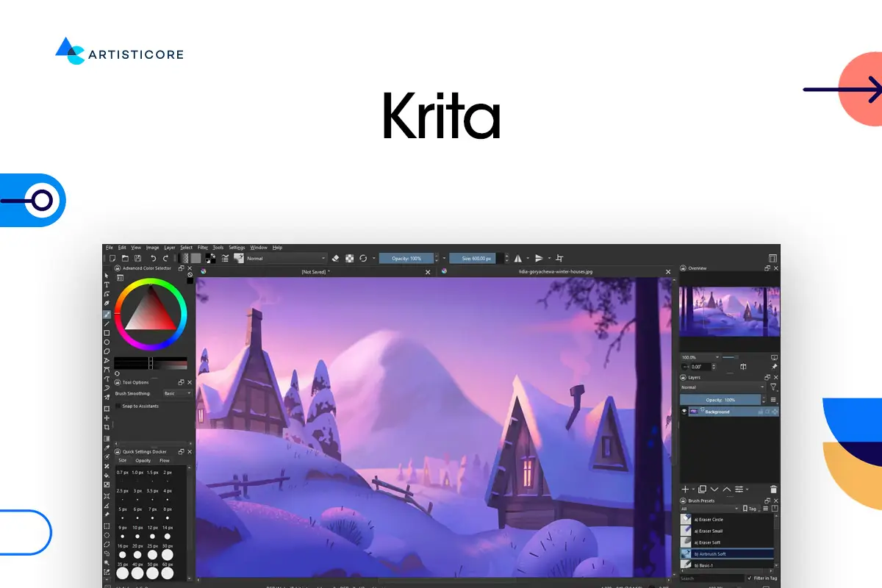The height and width of the screenshot is (588, 882).
Task: Open the Filter menu
Action: [203, 247]
